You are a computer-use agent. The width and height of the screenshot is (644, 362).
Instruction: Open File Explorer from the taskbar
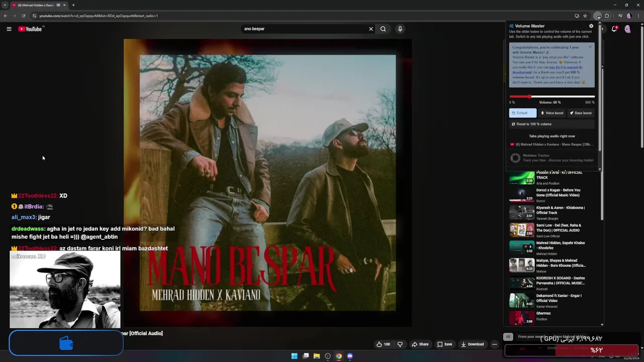point(316,356)
